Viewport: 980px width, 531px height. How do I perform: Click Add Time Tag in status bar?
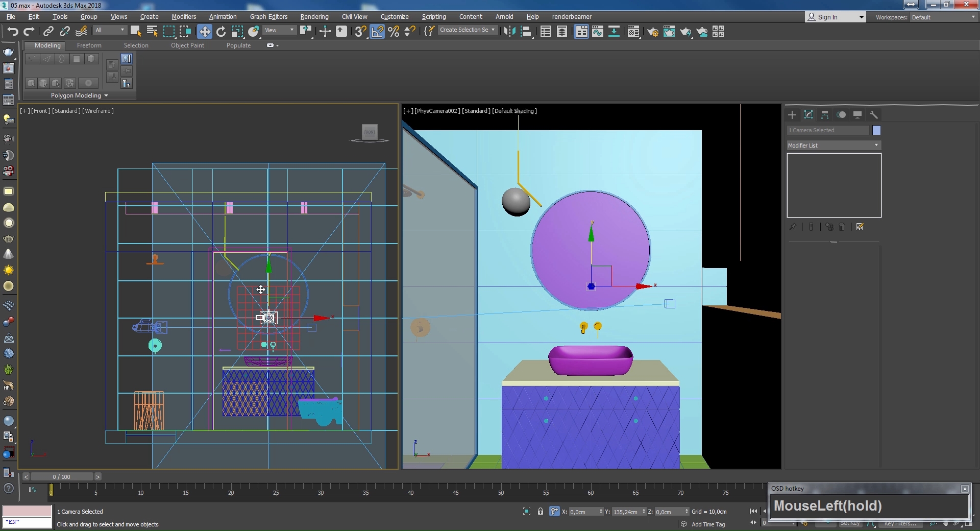pos(708,524)
